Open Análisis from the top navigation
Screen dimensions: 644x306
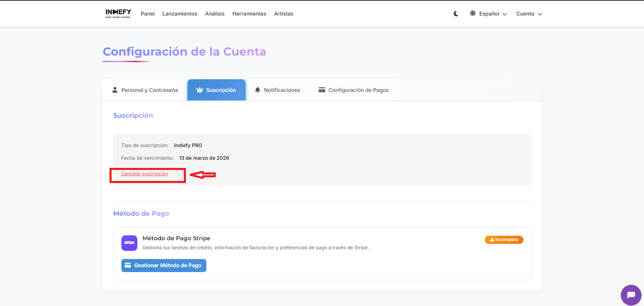215,14
